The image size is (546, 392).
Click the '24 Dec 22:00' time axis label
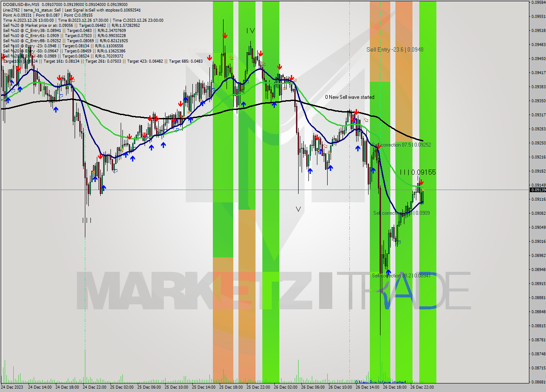[94, 387]
